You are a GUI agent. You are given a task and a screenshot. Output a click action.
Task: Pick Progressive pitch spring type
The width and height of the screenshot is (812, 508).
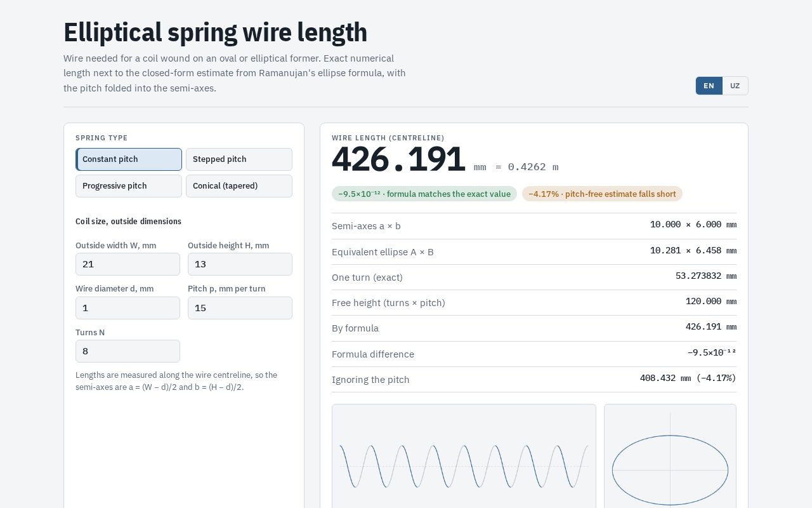129,186
